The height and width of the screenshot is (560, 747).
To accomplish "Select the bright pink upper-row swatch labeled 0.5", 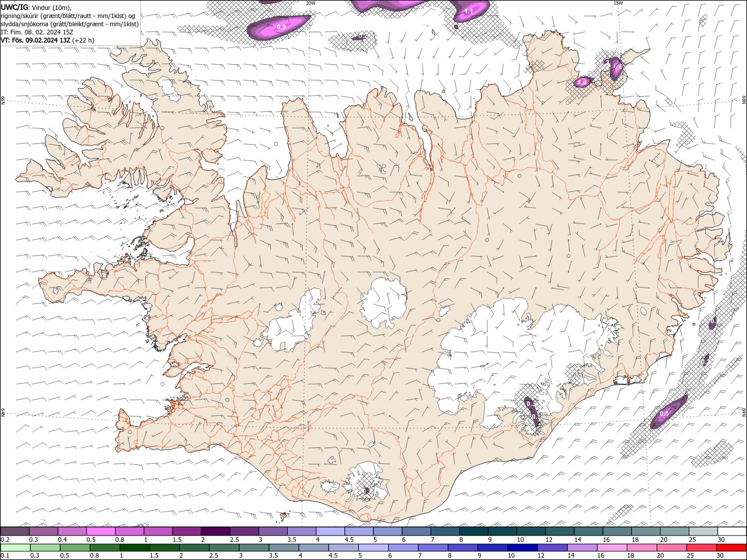I will pyautogui.click(x=100, y=531).
